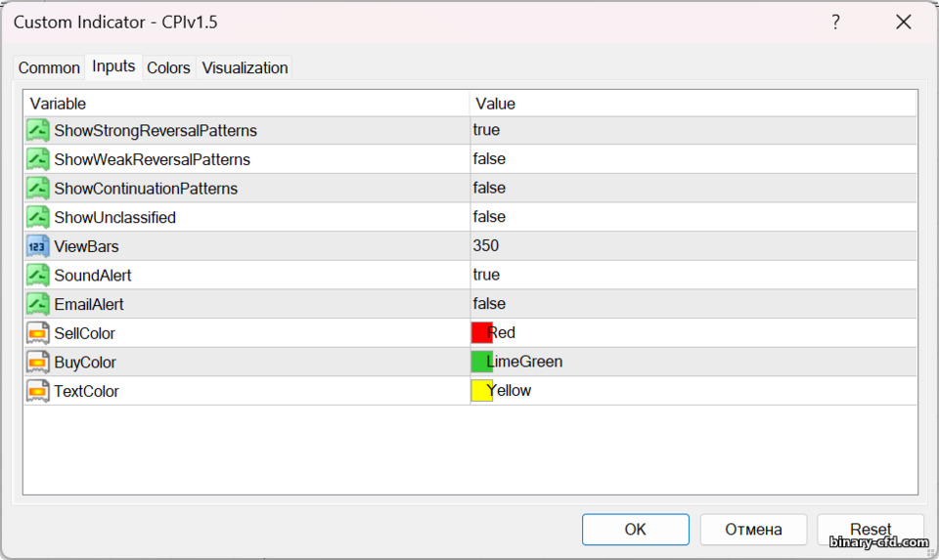Select the ViewBars 350 value field
This screenshot has height=560, width=939.
pos(693,246)
